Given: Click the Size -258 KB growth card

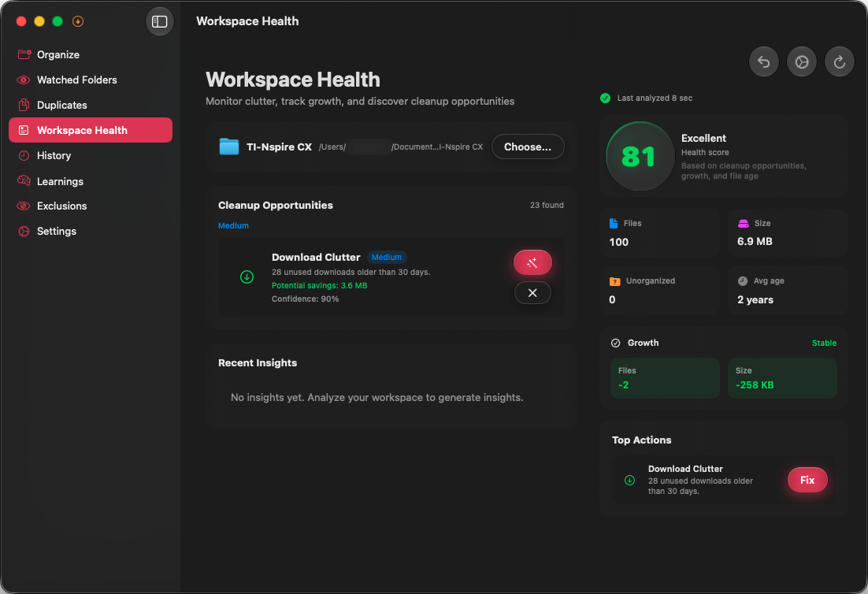Looking at the screenshot, I should (782, 378).
